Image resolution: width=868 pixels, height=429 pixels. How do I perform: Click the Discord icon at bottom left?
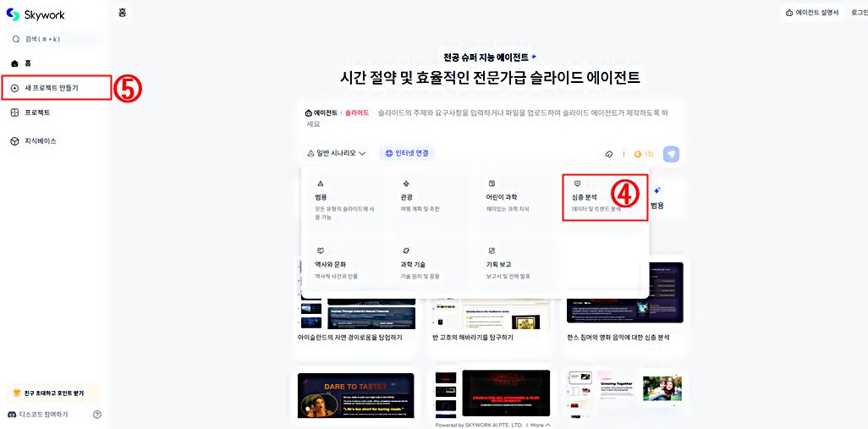tap(12, 414)
